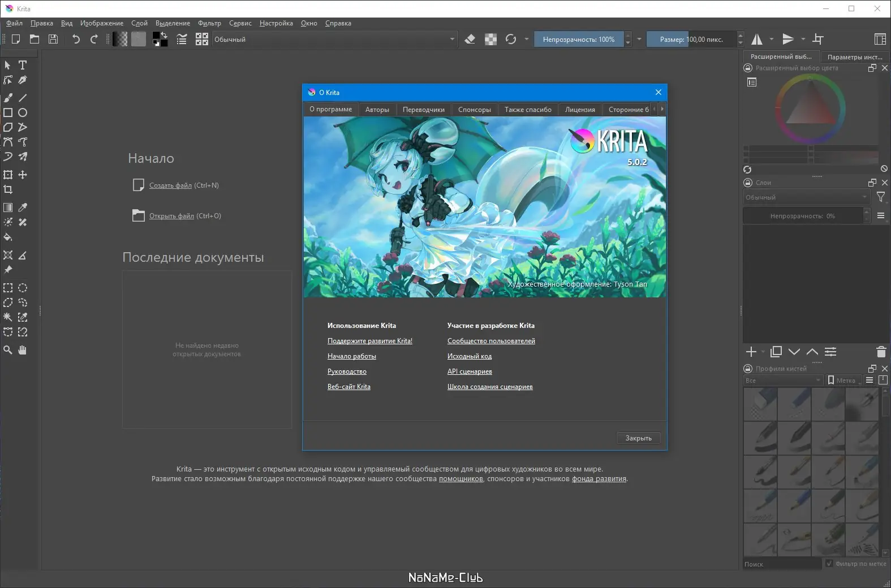The height and width of the screenshot is (588, 891).
Task: Choose the Rectangle shape tool
Action: pos(8,113)
